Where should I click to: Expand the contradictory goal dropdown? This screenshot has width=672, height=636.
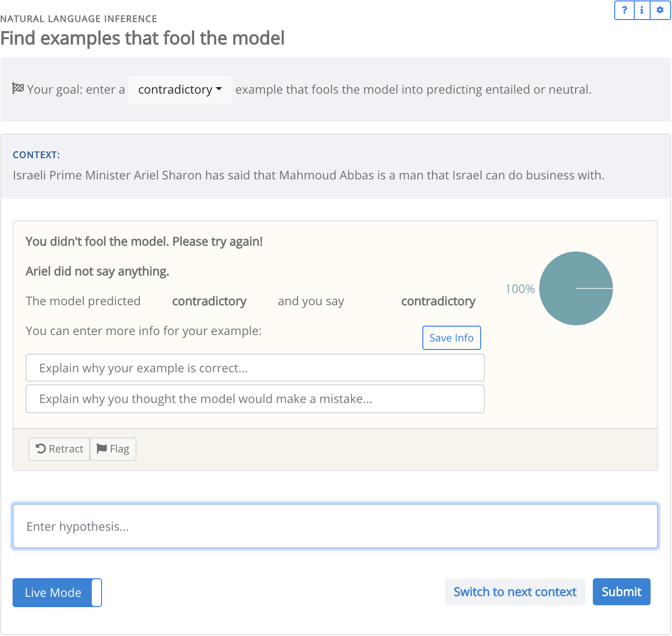tap(180, 89)
